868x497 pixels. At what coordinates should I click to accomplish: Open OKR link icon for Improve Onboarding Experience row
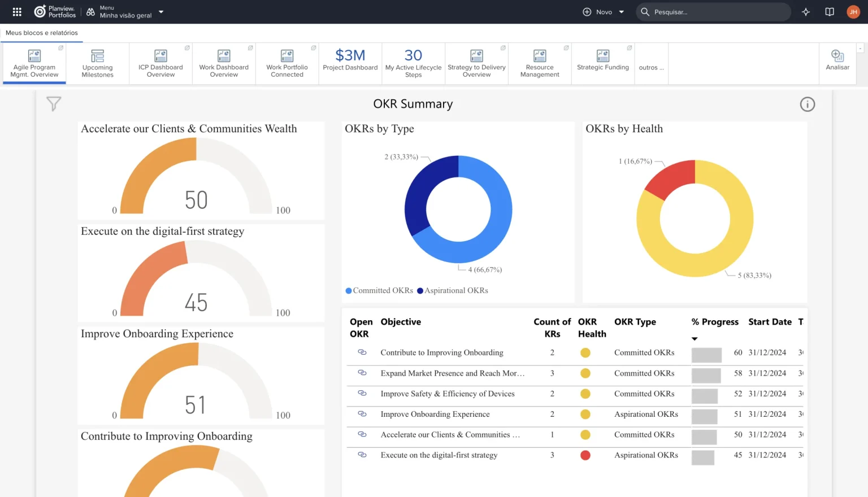point(362,414)
